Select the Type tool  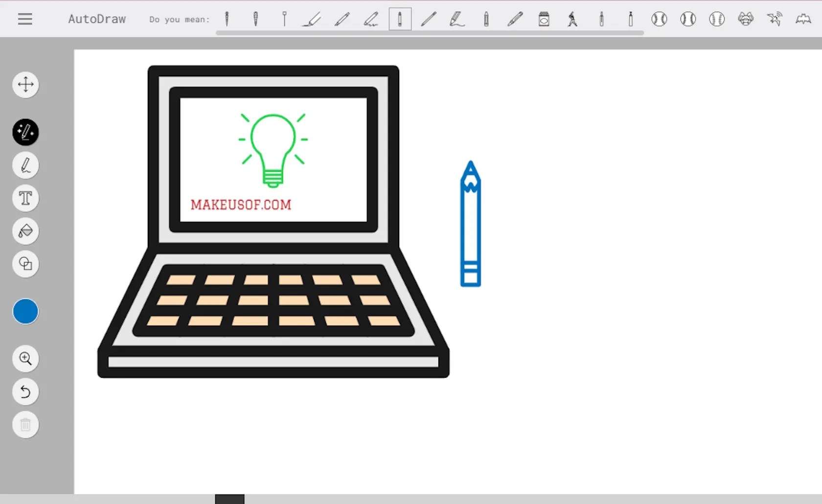point(25,198)
